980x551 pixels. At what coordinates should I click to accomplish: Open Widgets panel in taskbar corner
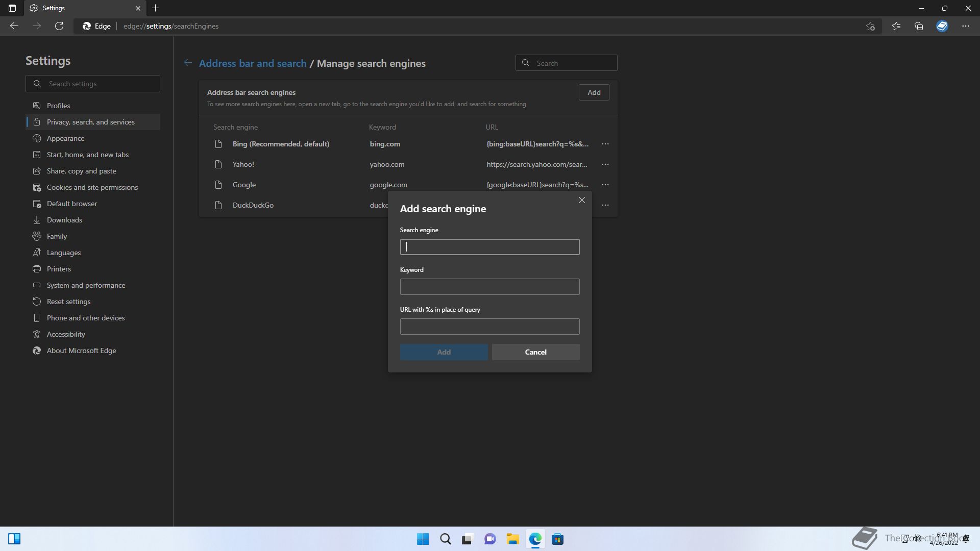pos(14,539)
